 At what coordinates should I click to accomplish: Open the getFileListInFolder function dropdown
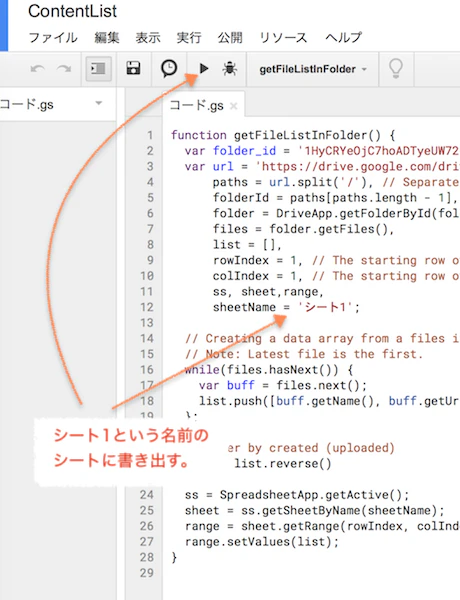click(x=313, y=69)
